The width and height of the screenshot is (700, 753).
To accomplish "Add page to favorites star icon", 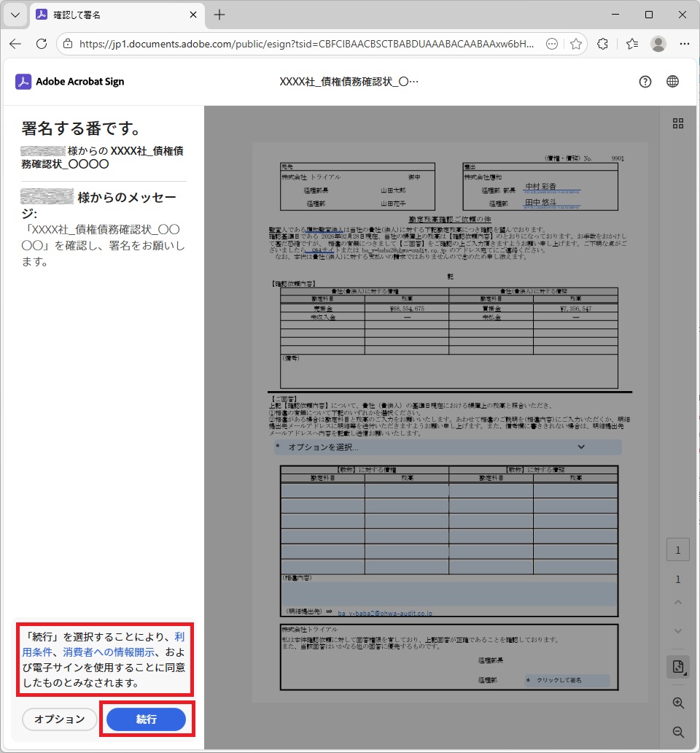I will pyautogui.click(x=576, y=44).
